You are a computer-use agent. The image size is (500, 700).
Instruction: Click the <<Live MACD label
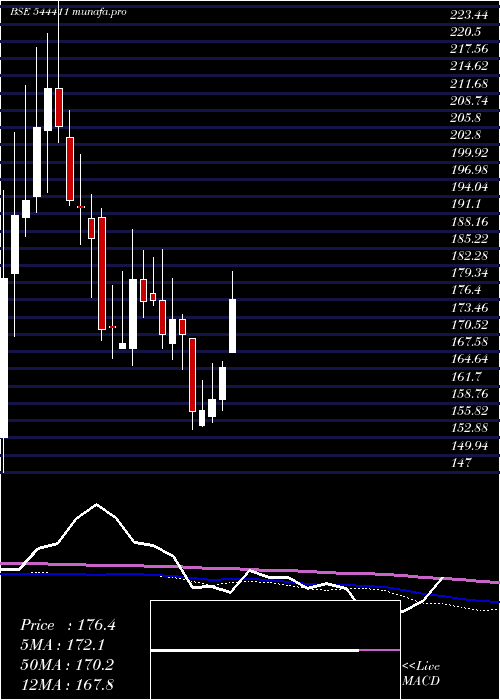point(421,674)
